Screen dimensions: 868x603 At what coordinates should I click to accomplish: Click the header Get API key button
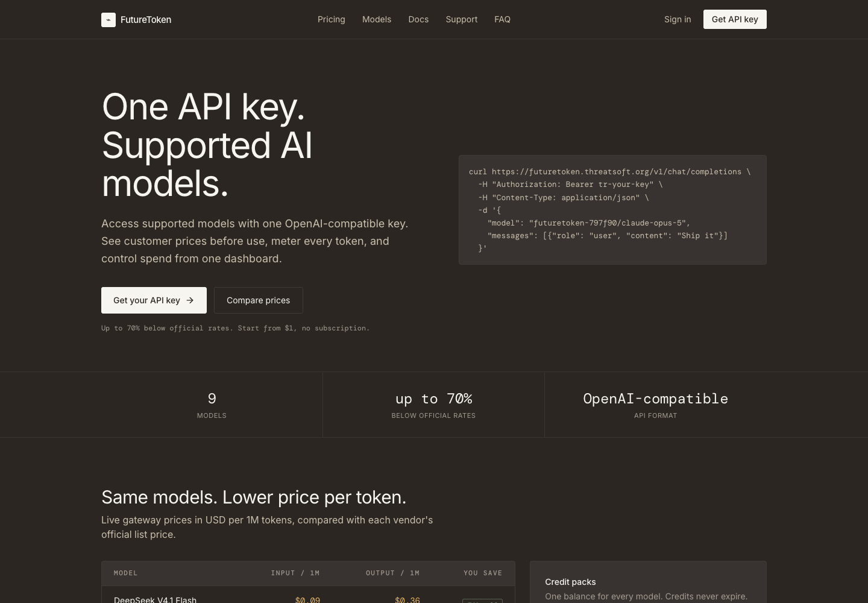[735, 19]
